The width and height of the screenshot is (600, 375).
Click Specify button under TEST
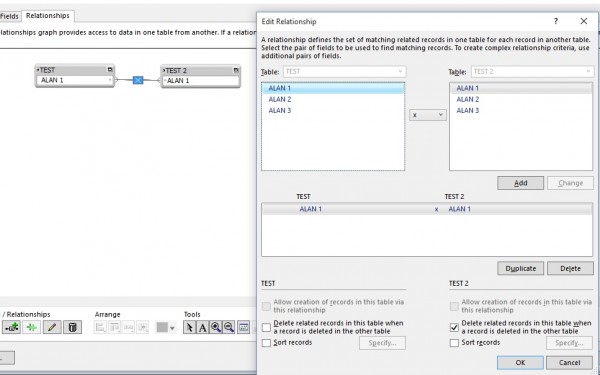[382, 343]
